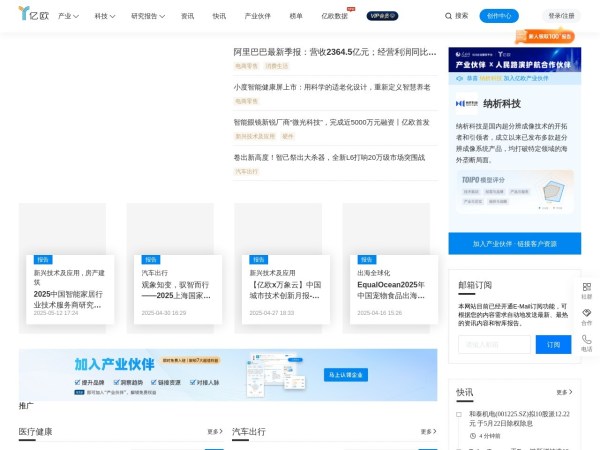600x450 pixels.
Task: Click the search magnifier icon
Action: (448, 16)
